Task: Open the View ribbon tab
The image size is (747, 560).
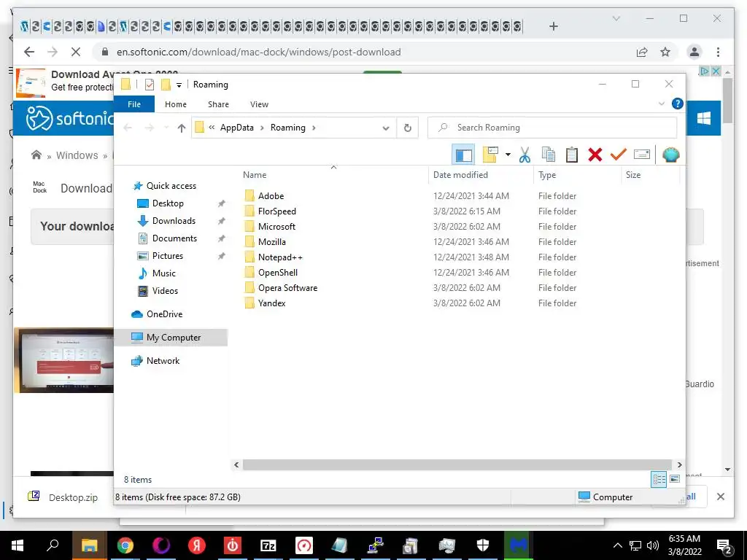Action: (259, 104)
